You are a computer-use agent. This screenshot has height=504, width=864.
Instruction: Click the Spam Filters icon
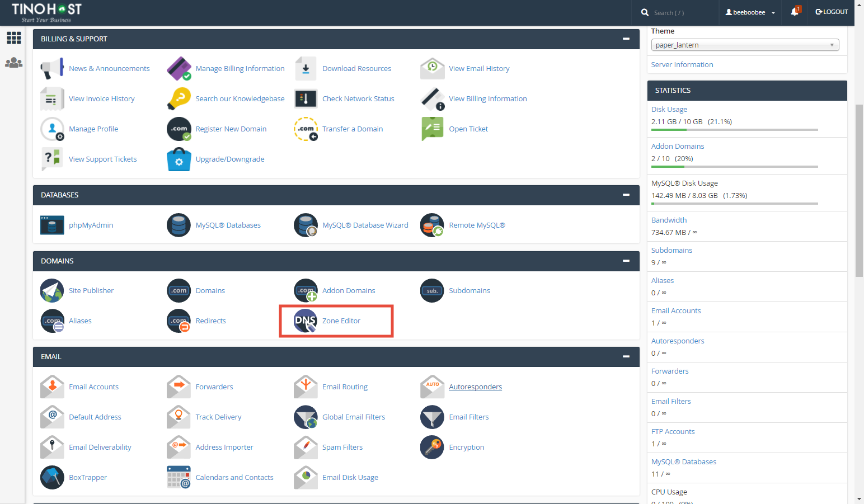click(306, 448)
